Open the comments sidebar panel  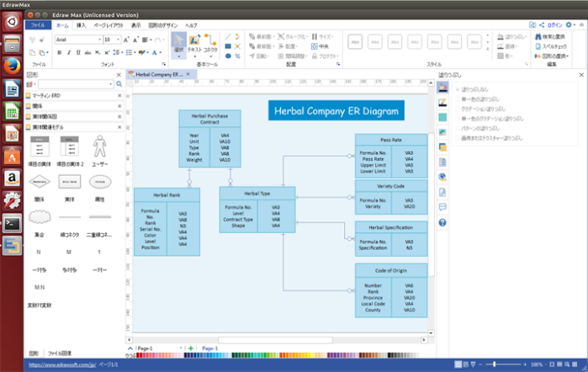point(442,207)
